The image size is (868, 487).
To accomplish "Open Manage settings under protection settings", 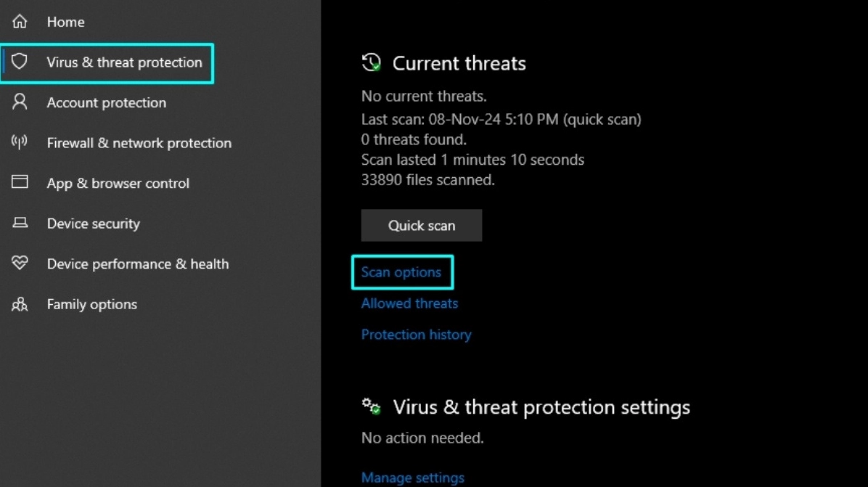I will (412, 477).
